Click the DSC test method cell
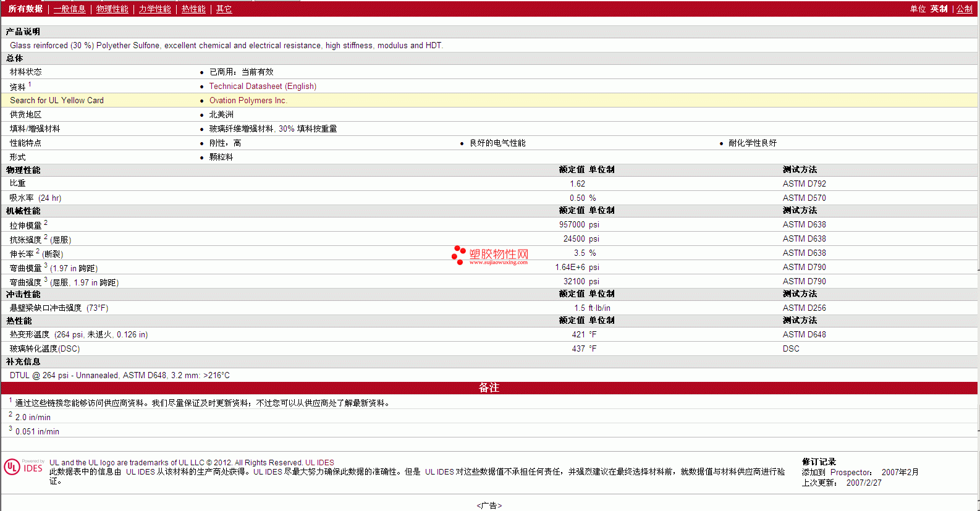 click(791, 349)
